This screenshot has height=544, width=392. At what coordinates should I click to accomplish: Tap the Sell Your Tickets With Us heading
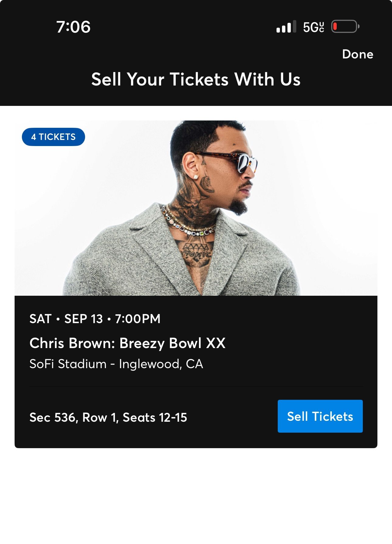click(196, 79)
